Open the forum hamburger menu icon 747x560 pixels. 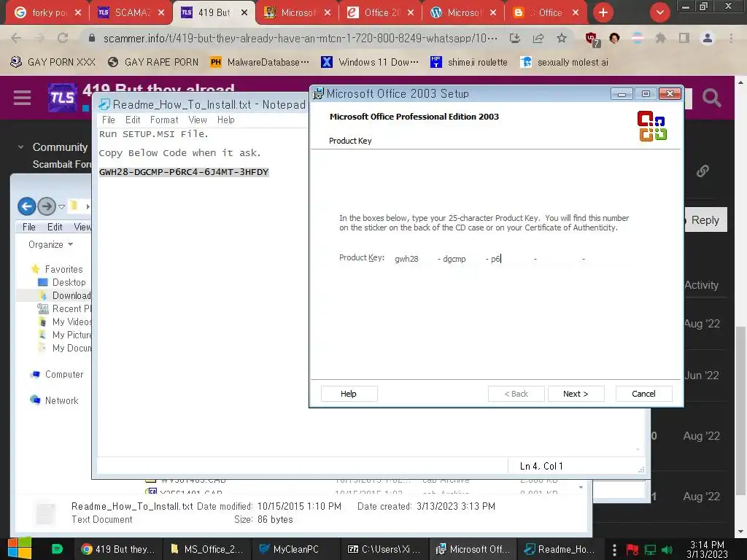click(22, 98)
